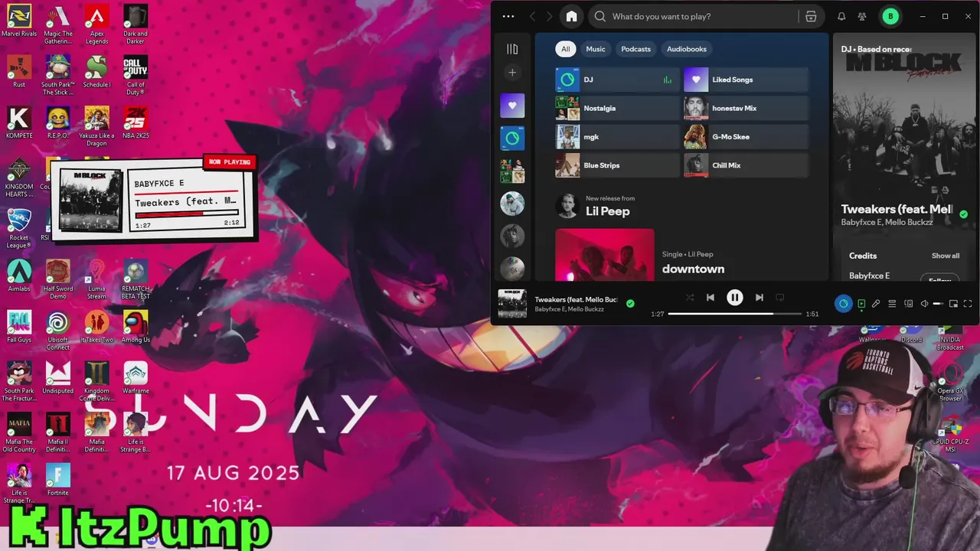Open the G-Mo Skee card
This screenshot has height=551, width=980.
pos(746,137)
